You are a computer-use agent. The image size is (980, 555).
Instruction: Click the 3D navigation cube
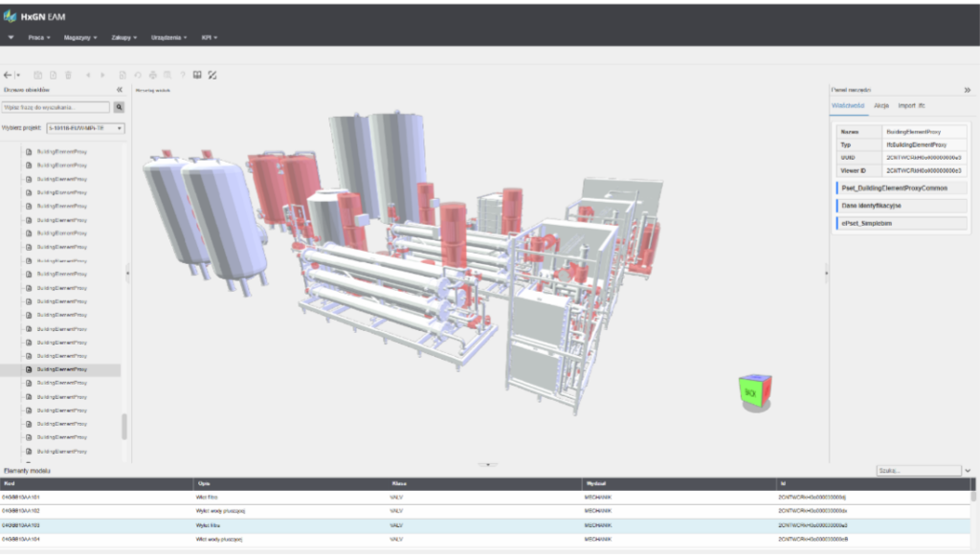tap(755, 392)
